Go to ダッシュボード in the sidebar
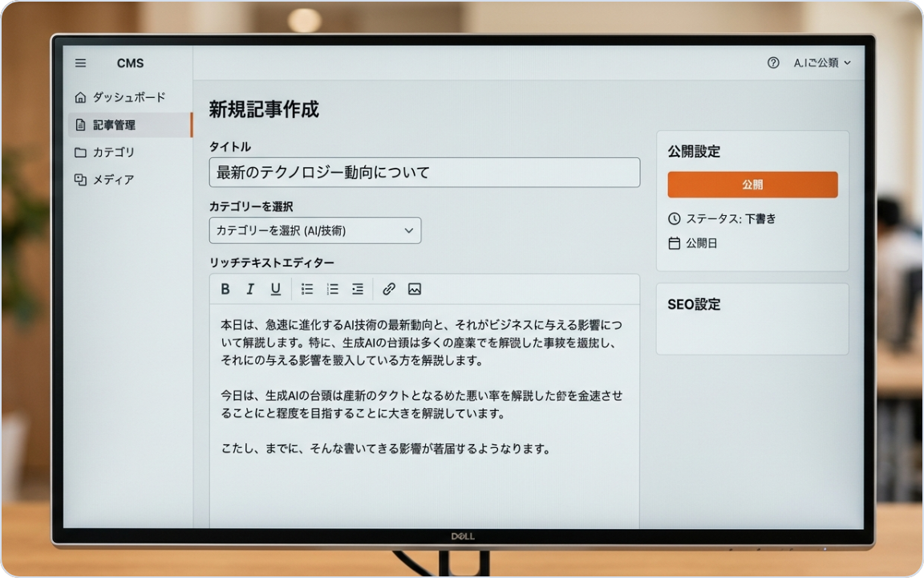 120,97
